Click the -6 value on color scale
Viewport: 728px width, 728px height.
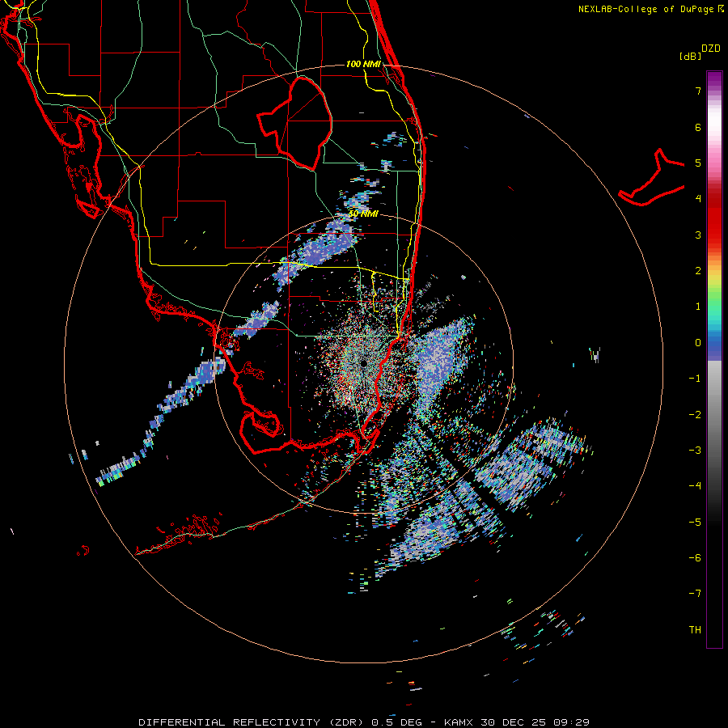(x=695, y=557)
